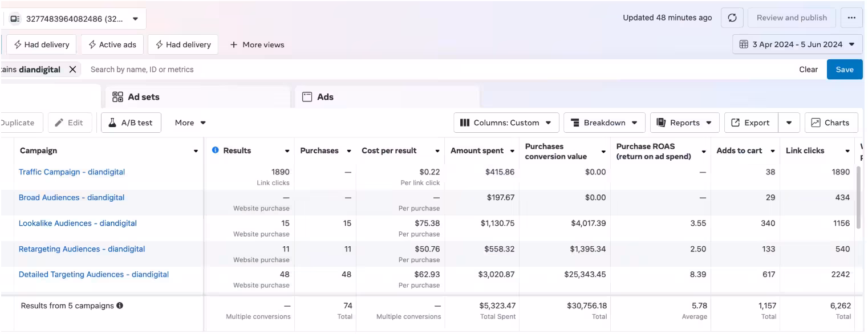868x334 pixels.
Task: Click the table vertical scrollbar
Action: click(x=859, y=197)
